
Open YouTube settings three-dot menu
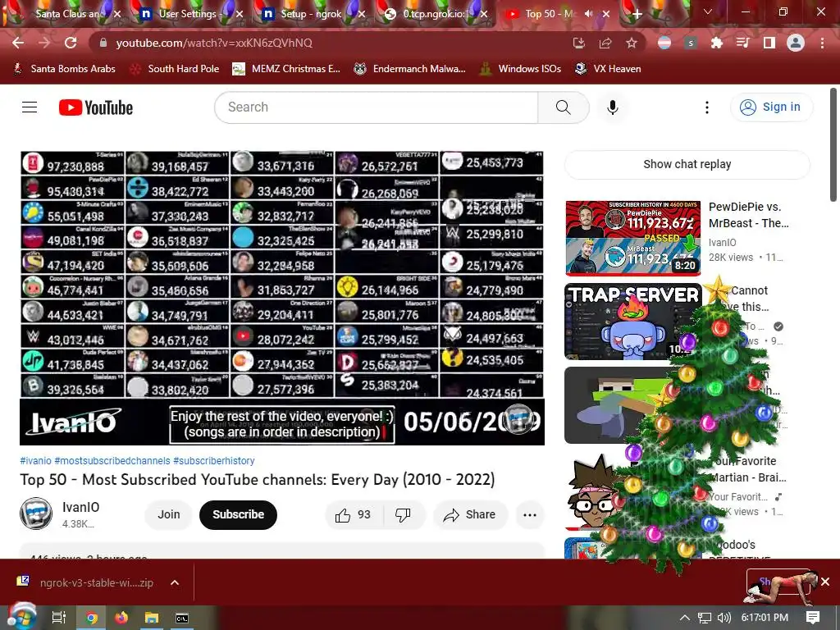tap(707, 107)
